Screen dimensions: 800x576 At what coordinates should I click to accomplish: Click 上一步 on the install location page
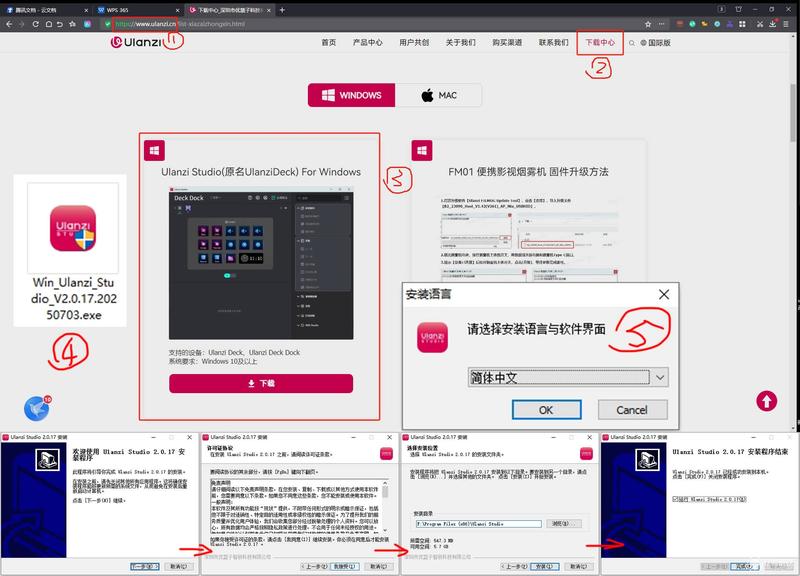(x=514, y=566)
